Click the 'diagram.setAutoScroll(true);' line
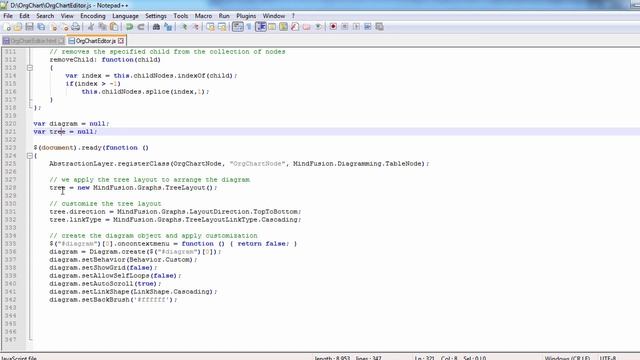The image size is (640, 360). click(105, 284)
